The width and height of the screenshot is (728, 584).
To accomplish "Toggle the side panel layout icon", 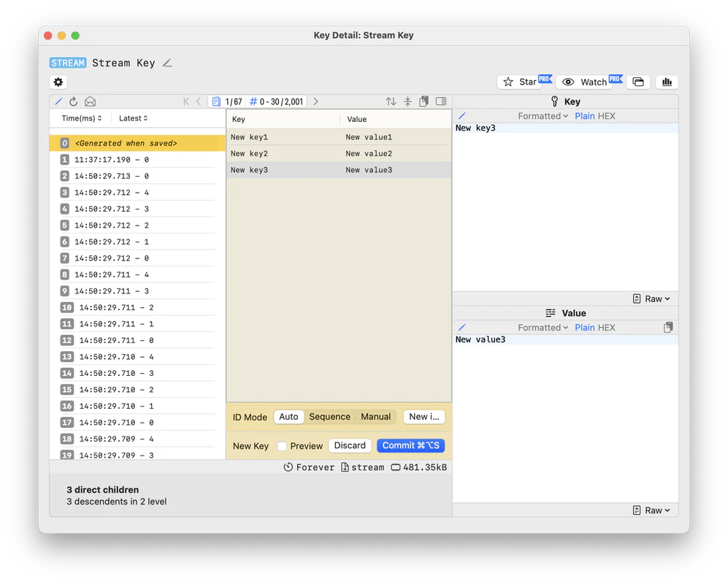I will pos(441,101).
